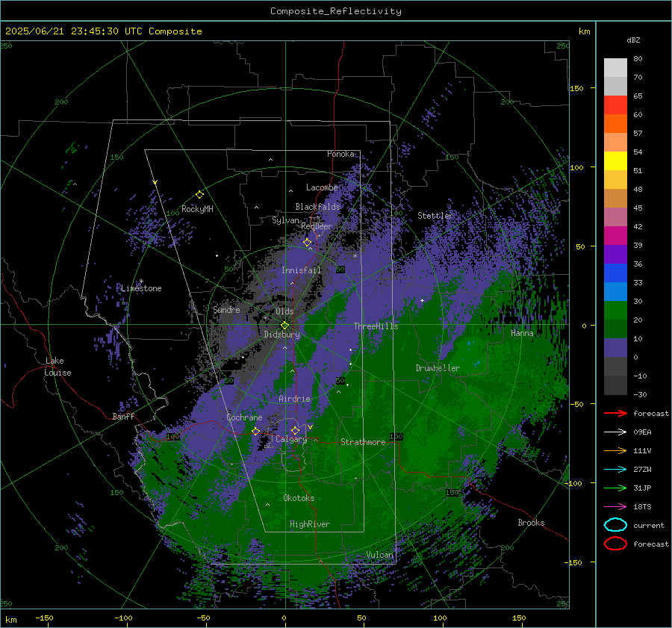Click the Vulcan map label
Image resolution: width=672 pixels, height=628 pixels.
coord(380,555)
